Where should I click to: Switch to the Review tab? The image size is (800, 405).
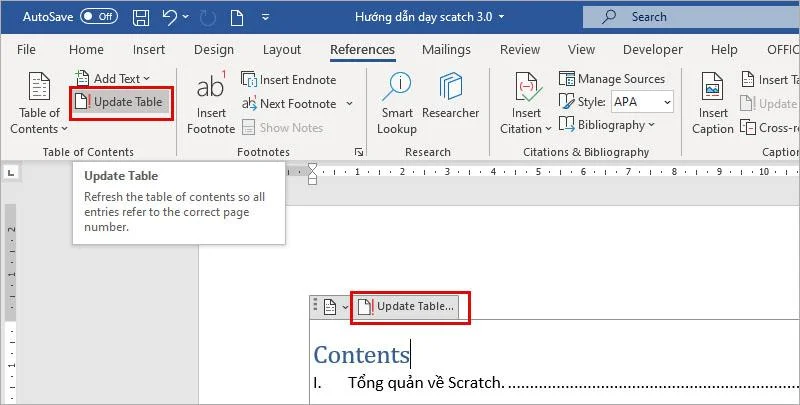click(520, 49)
